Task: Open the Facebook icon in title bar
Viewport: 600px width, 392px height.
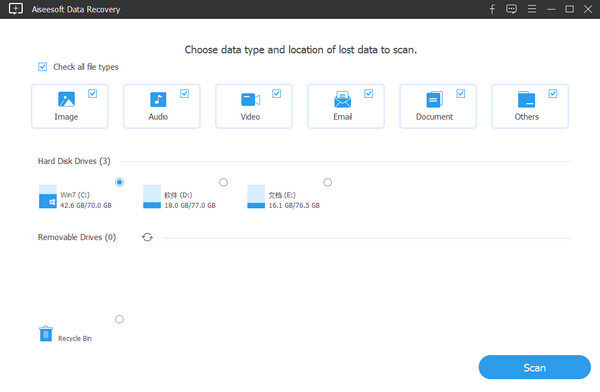Action: 492,9
